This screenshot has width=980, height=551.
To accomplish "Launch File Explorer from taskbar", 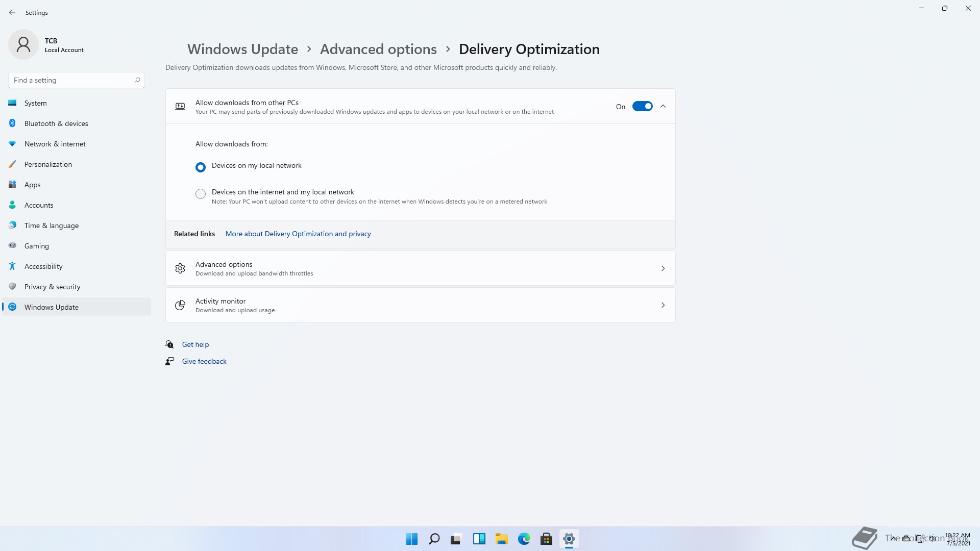I will click(x=502, y=539).
